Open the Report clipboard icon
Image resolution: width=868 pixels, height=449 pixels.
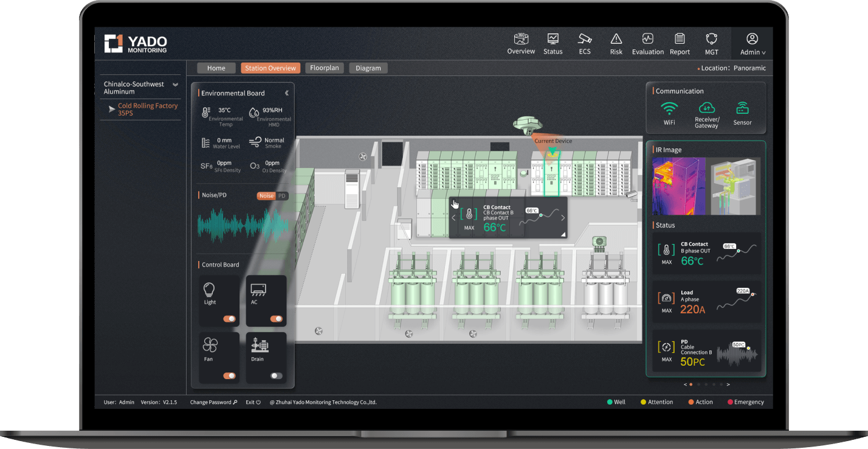[x=680, y=39]
